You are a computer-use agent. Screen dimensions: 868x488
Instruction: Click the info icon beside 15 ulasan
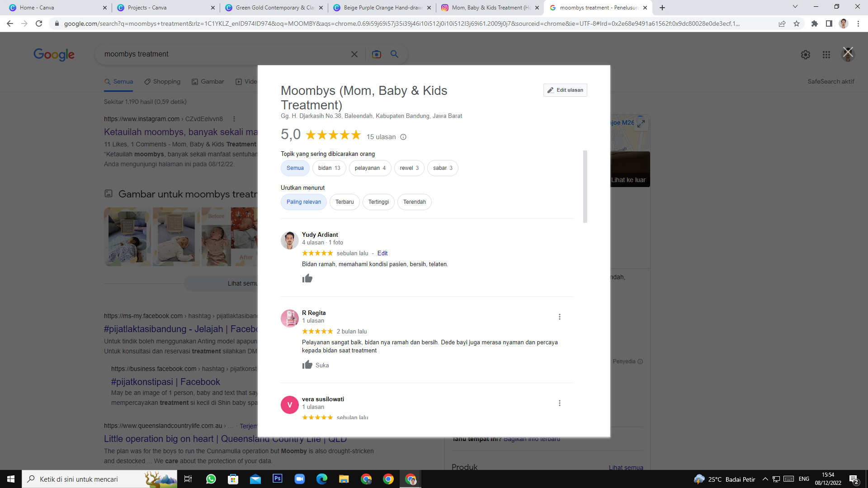pyautogui.click(x=403, y=137)
